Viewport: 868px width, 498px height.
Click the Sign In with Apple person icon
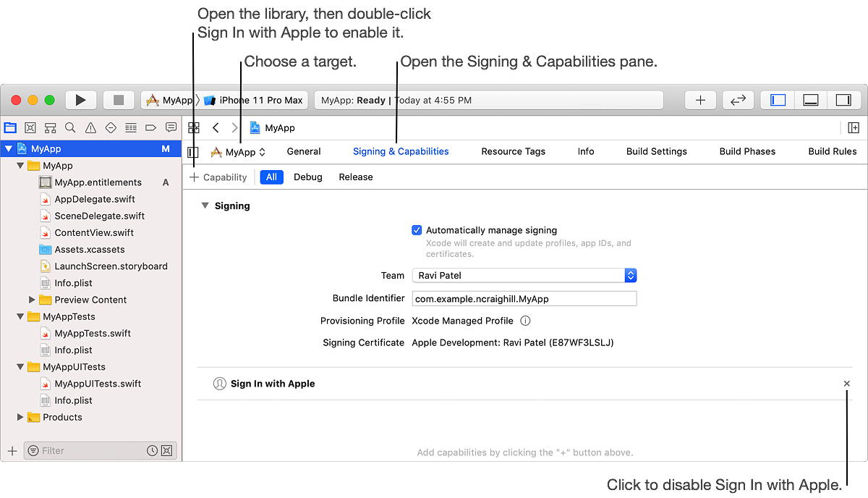220,384
